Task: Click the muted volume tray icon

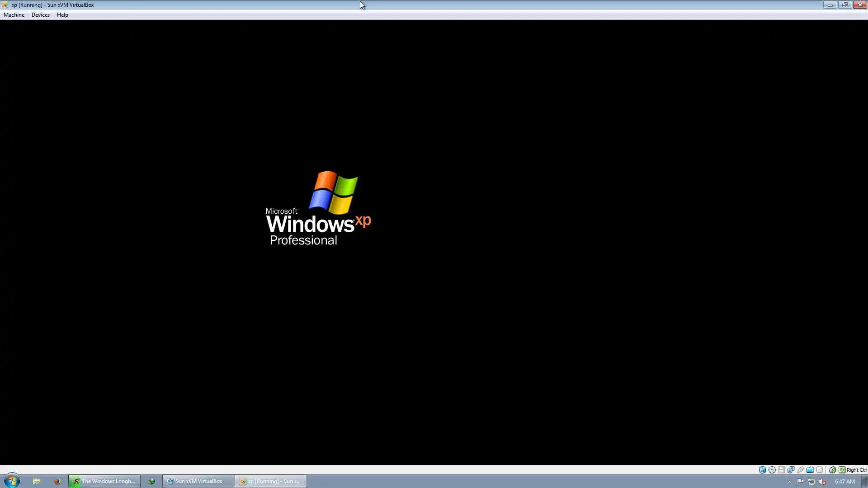Action: (822, 482)
